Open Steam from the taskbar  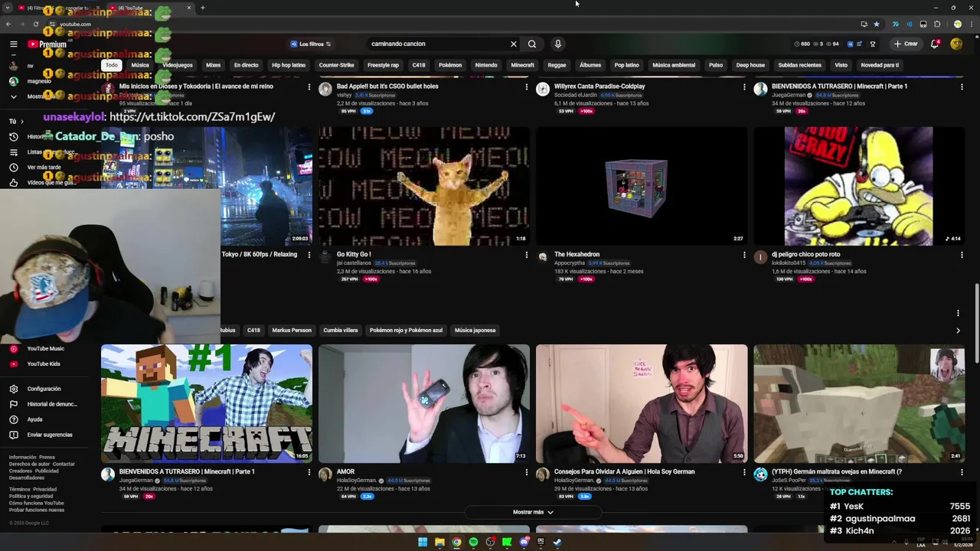(x=557, y=543)
